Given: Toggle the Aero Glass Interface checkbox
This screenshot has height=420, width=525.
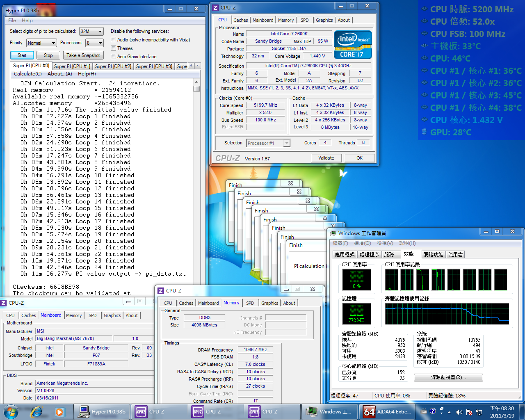Looking at the screenshot, I should click(x=113, y=56).
